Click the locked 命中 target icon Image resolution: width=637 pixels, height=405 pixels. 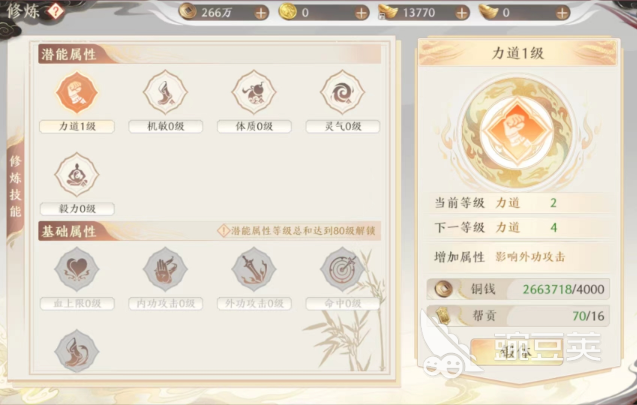point(342,269)
